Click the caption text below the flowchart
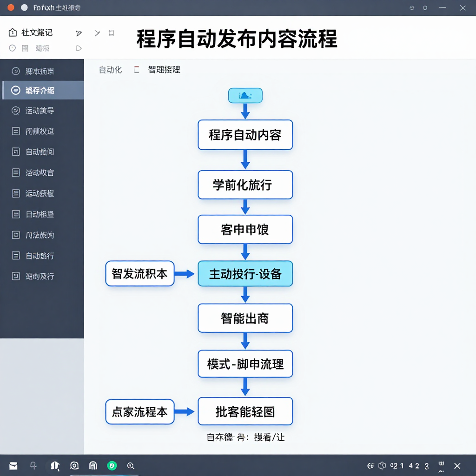 (x=245, y=437)
